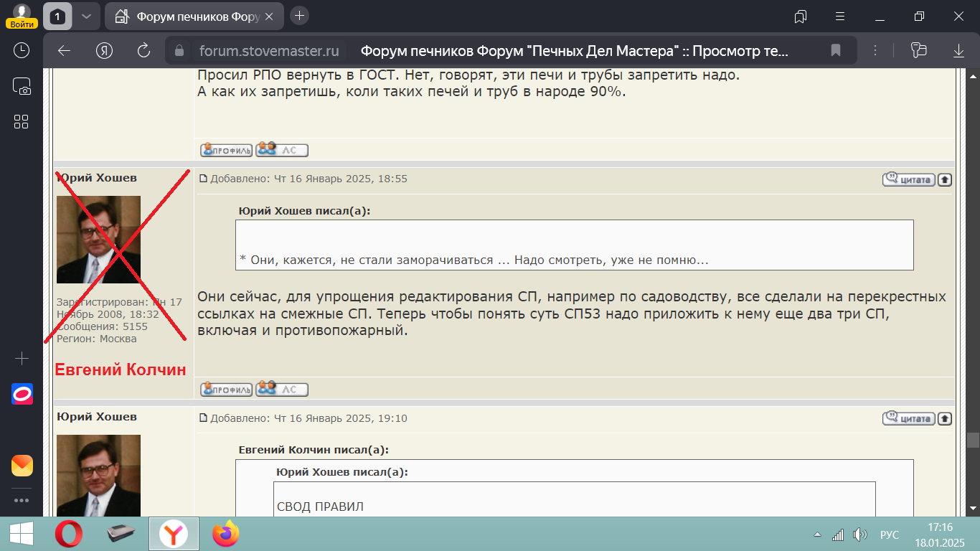Click "Цитата" on the 18:55 post
The height and width of the screenshot is (551, 980).
click(908, 179)
